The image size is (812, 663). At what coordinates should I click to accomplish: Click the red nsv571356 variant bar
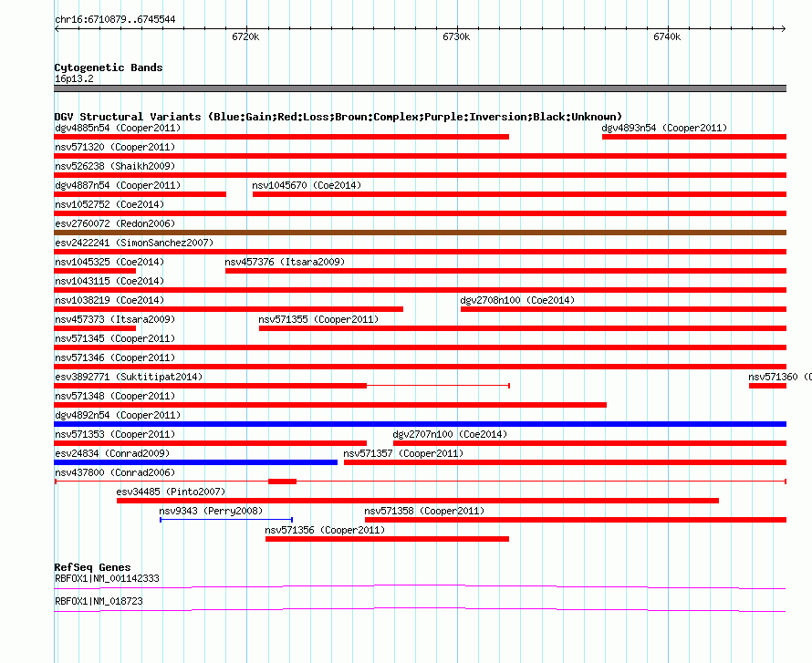click(388, 539)
